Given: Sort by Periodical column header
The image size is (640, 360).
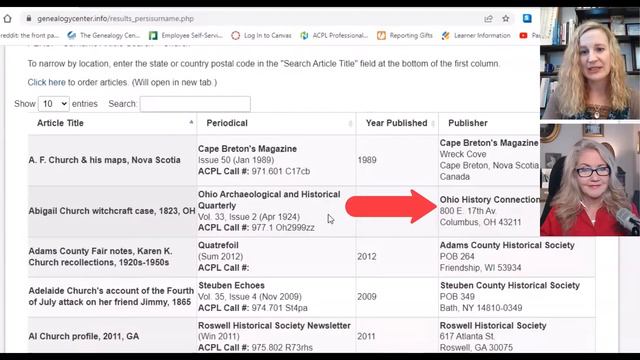Looking at the screenshot, I should tap(276, 123).
